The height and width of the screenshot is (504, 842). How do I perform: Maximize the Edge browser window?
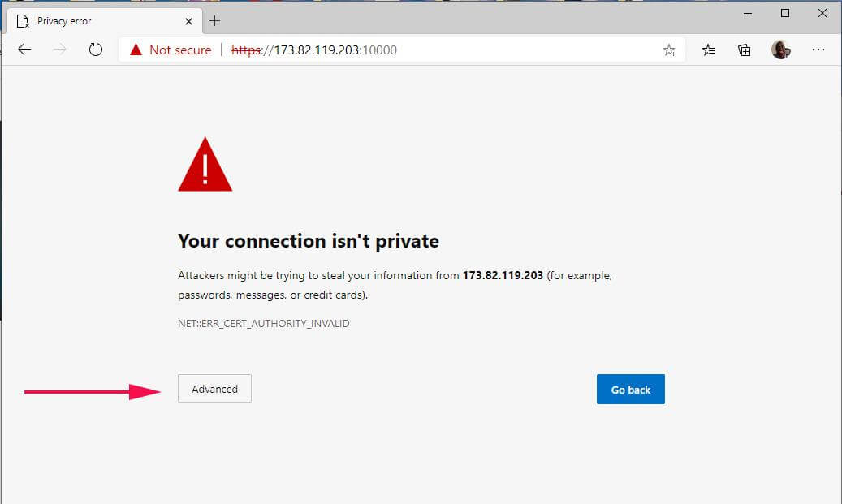[x=785, y=14]
